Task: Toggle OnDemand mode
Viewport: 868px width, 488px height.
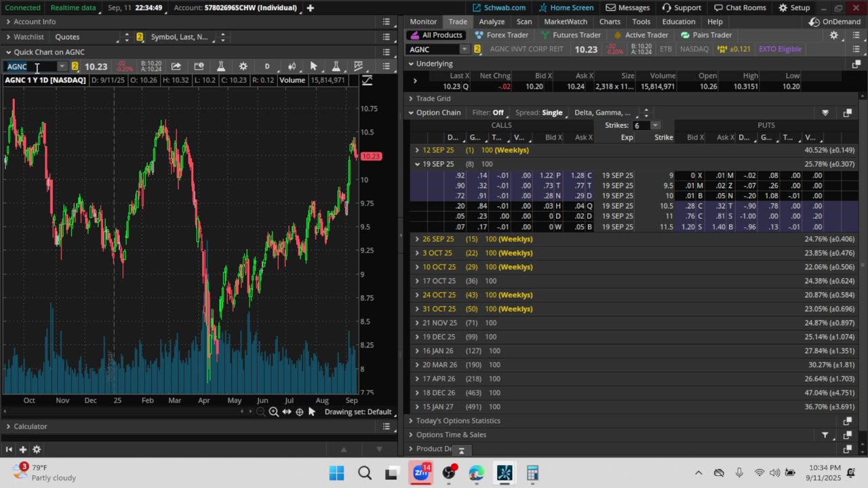Action: point(835,22)
